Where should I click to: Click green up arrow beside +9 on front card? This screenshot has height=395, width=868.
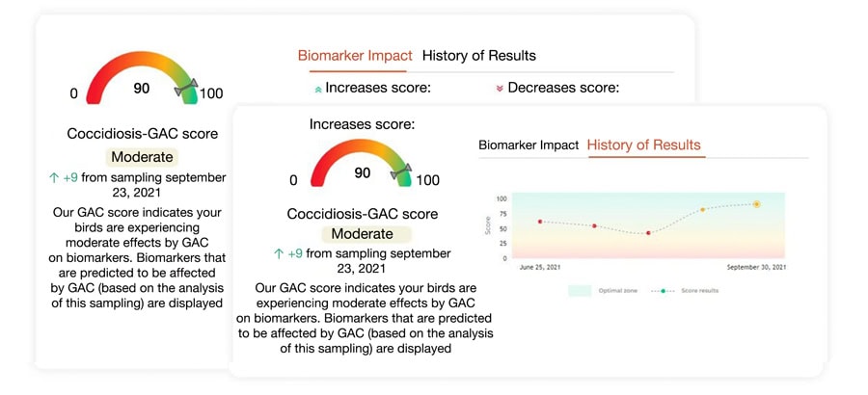280,253
